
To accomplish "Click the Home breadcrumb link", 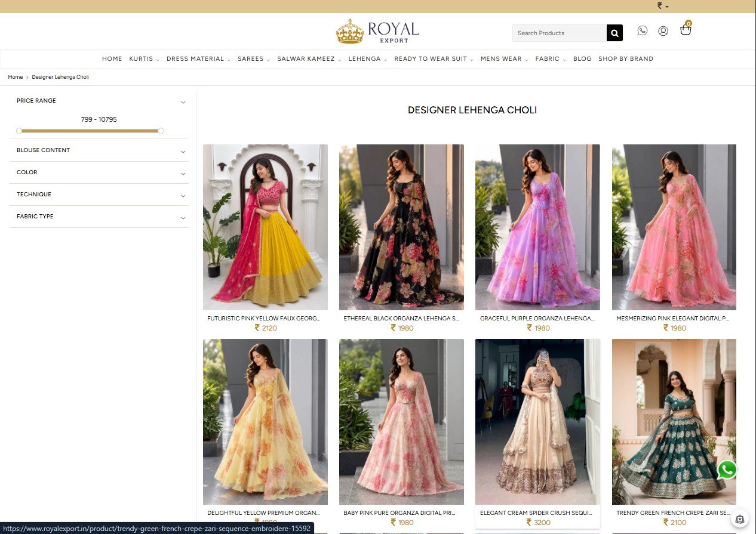I will (x=16, y=77).
